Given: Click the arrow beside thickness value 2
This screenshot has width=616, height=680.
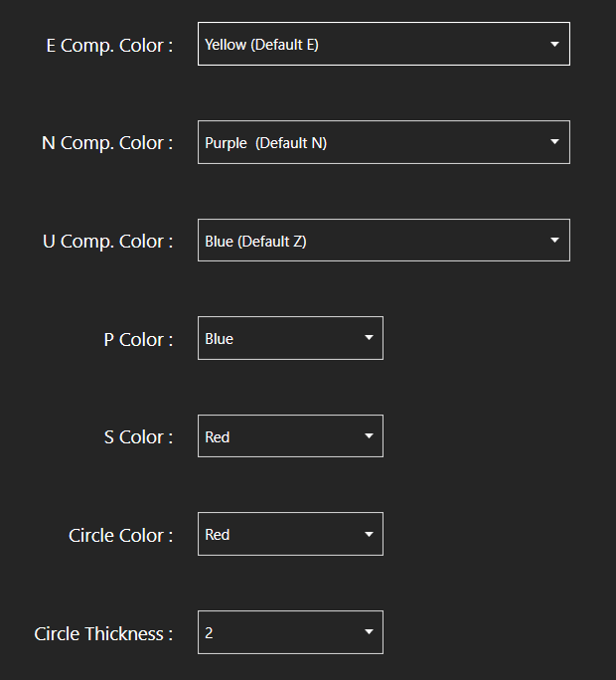Looking at the screenshot, I should 369,632.
